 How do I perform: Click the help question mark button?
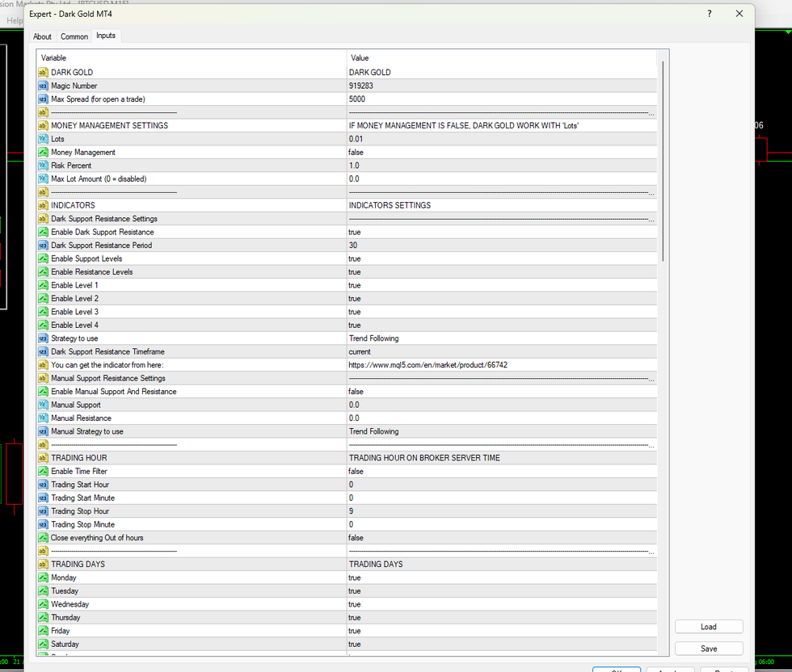710,14
